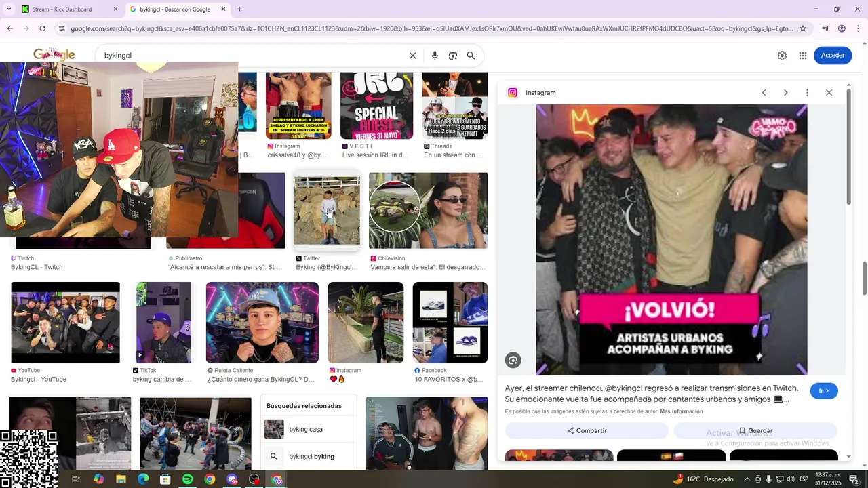Viewport: 868px width, 488px height.
Task: View site information icon in address bar
Action: 62,28
